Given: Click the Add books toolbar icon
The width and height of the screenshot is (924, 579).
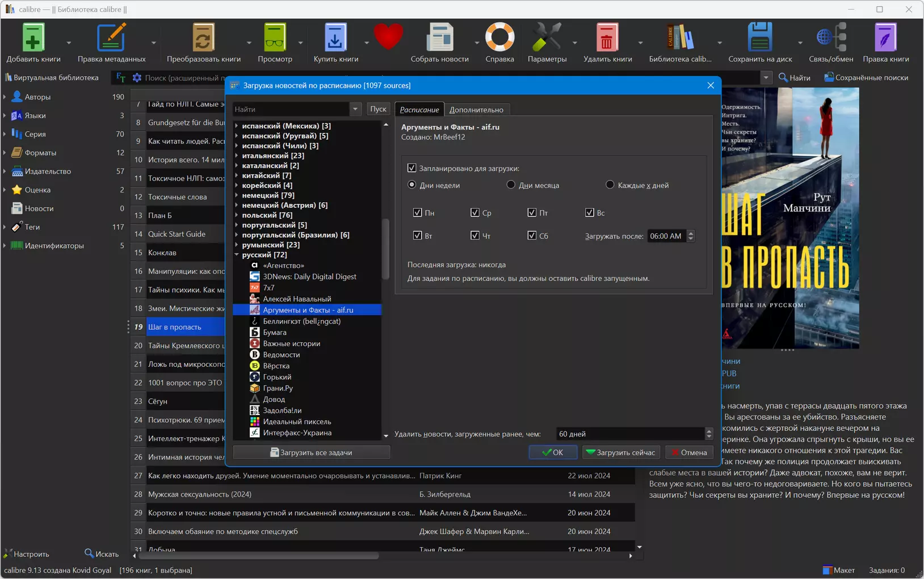Looking at the screenshot, I should click(x=33, y=38).
